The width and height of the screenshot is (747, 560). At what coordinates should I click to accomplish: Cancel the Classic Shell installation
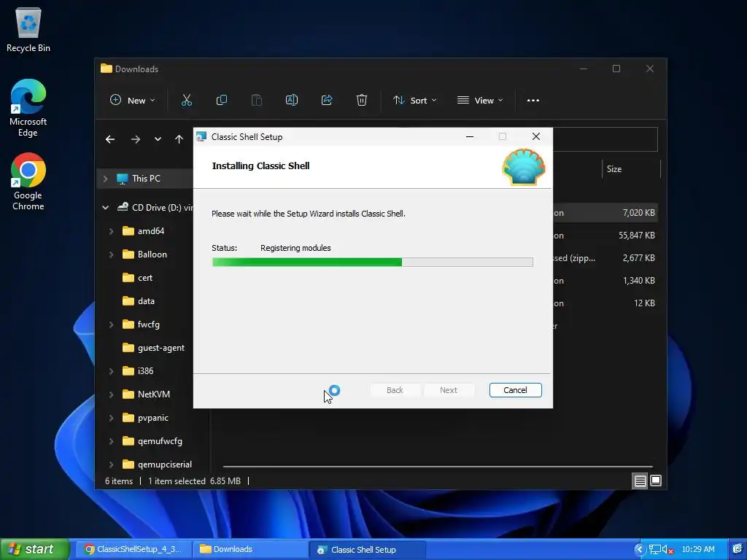[x=515, y=390]
